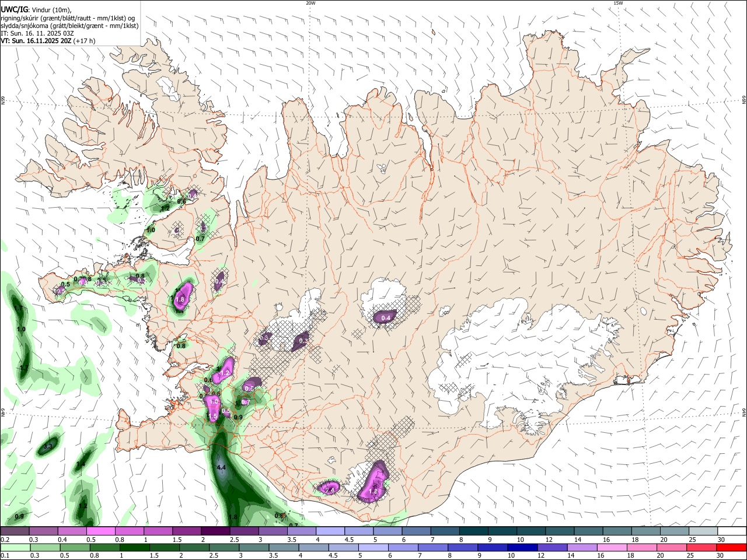Select the grey-teal 16–18 snow-scale swatch
The height and width of the screenshot is (560, 747).
[x=617, y=531]
